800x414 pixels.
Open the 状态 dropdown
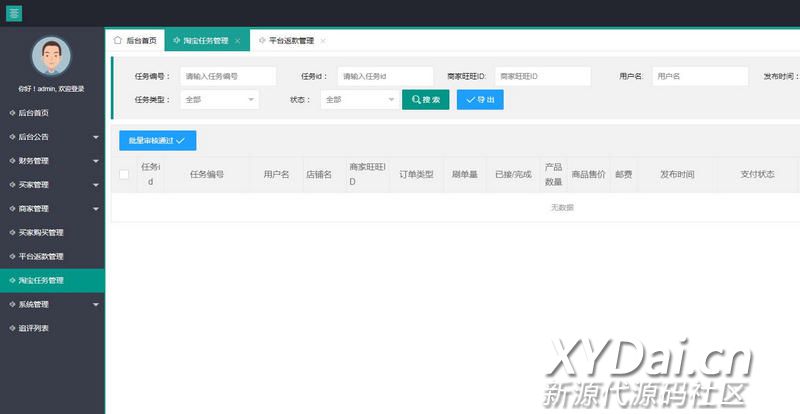[x=360, y=100]
